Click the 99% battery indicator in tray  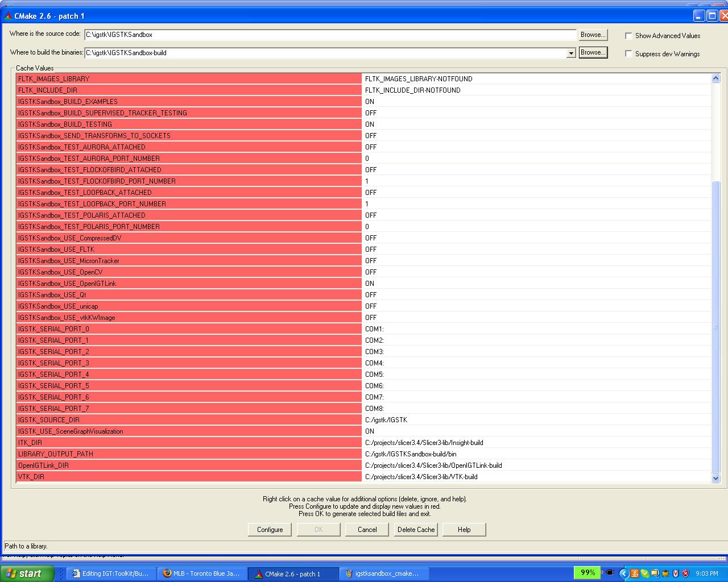tap(588, 572)
